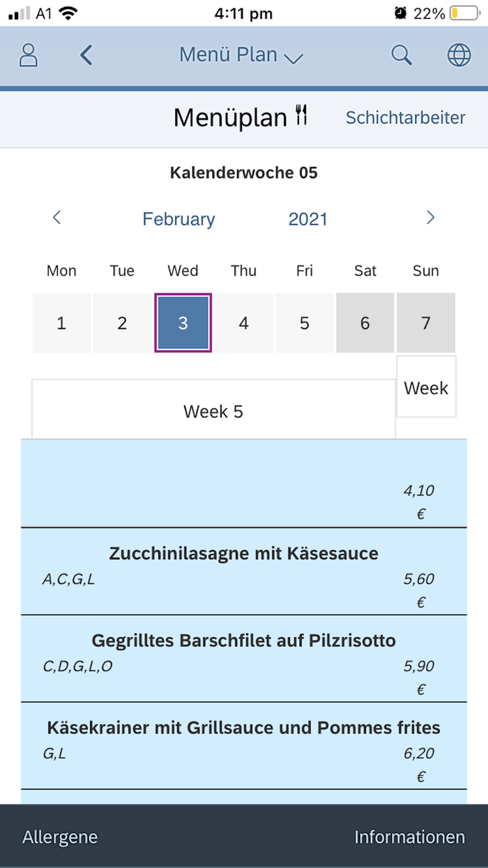Open the user profile icon
This screenshot has width=488, height=868.
coord(29,55)
